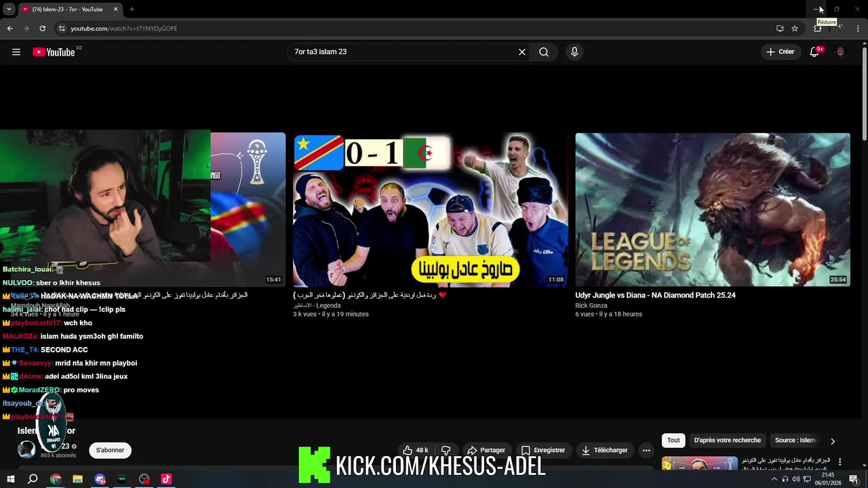Open File Explorer from the taskbar
This screenshot has width=868, height=488.
(x=77, y=479)
